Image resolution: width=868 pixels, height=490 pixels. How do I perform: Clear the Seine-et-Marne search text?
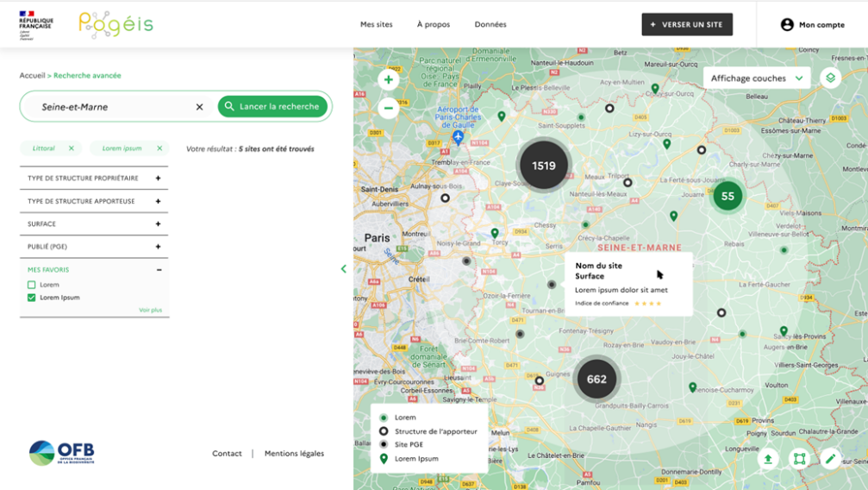click(200, 107)
